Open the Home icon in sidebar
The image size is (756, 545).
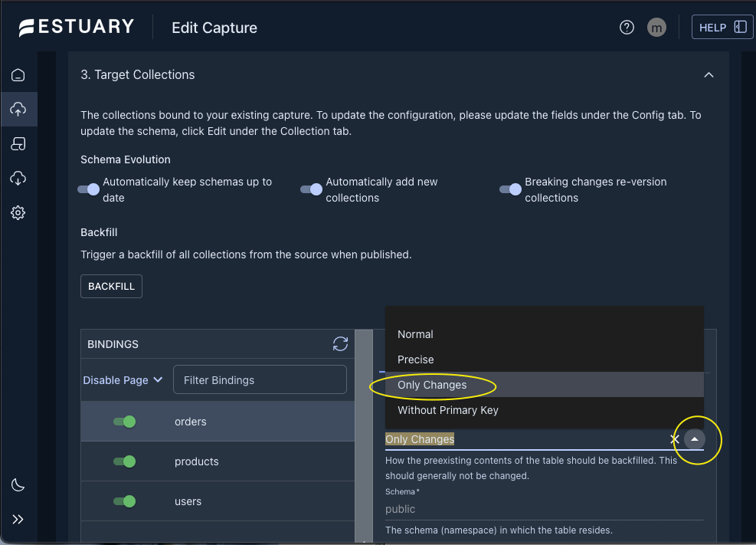coord(18,75)
